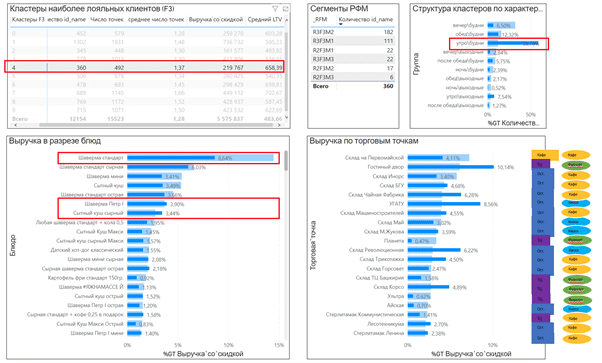Select the R2F3M1 segment row
The image size is (602, 363).
point(353,50)
